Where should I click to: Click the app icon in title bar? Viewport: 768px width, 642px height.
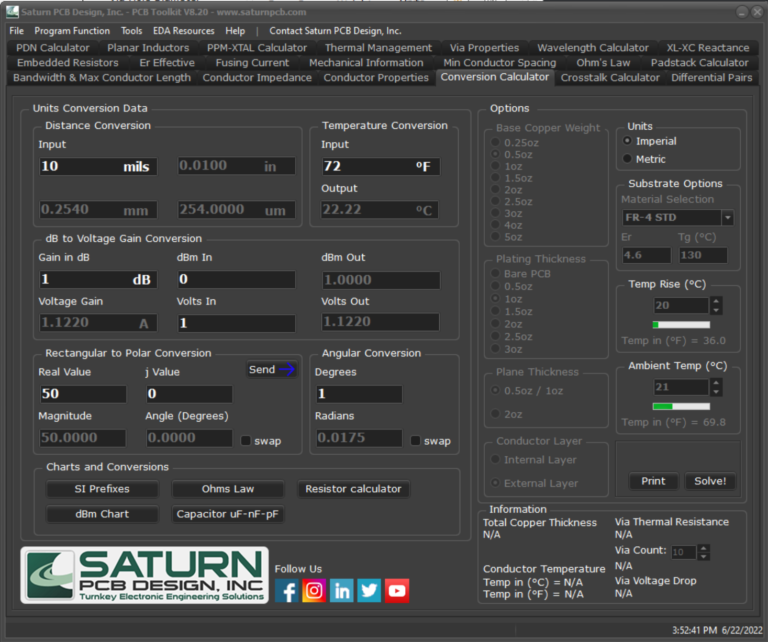click(x=11, y=12)
